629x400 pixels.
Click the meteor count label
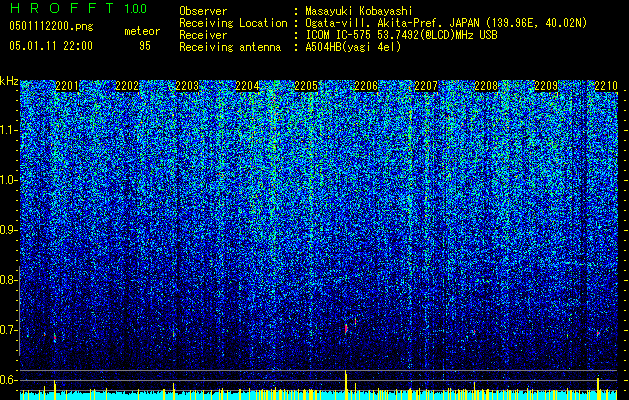tap(142, 31)
